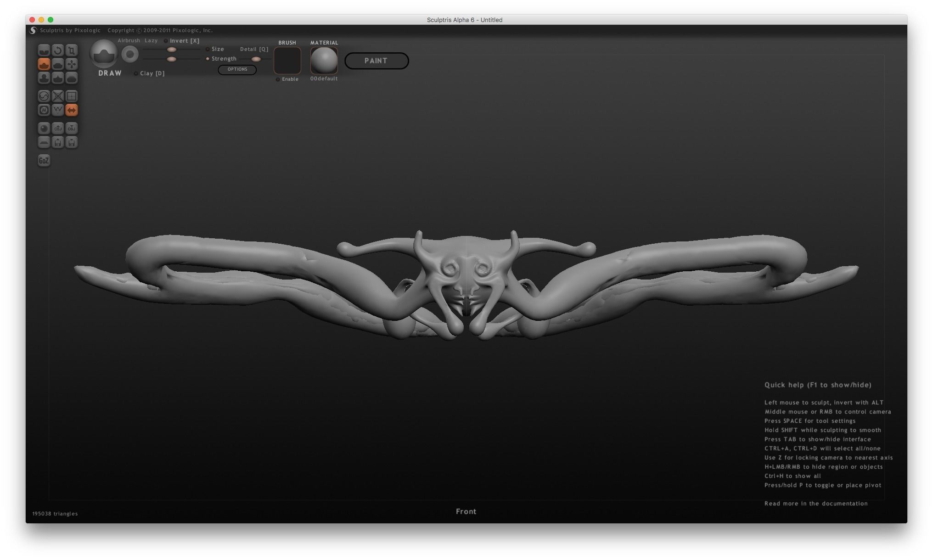Click the Save file icon
The width and height of the screenshot is (933, 560).
pos(72,142)
